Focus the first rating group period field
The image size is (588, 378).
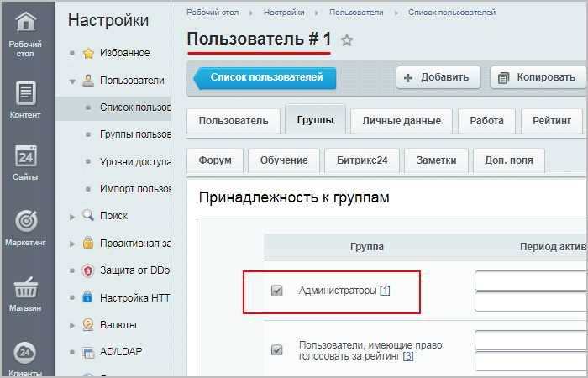[531, 340]
